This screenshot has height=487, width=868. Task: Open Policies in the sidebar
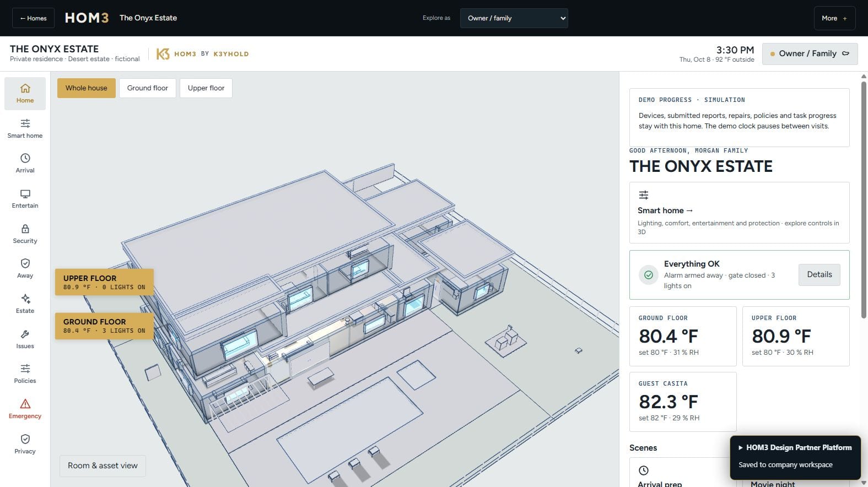pos(25,374)
